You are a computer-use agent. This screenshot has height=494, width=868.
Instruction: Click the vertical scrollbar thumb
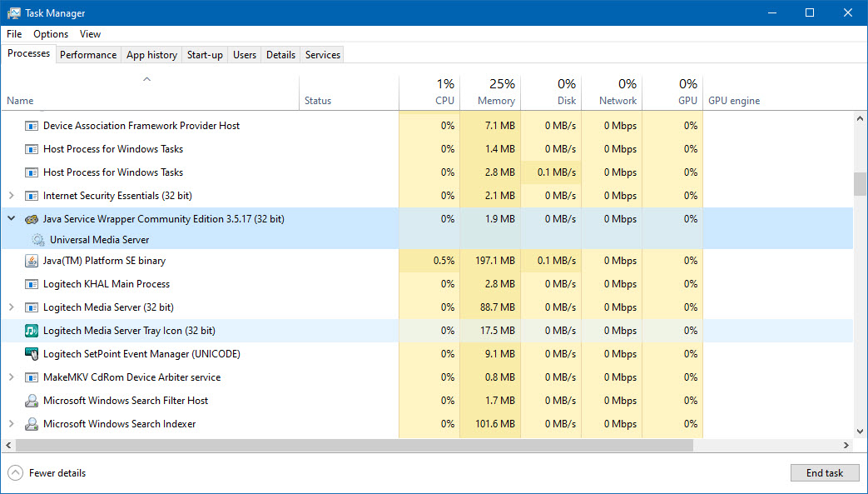tap(860, 184)
